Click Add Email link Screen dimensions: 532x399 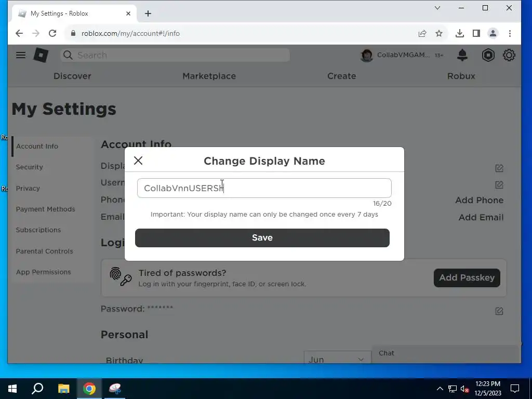pos(481,217)
